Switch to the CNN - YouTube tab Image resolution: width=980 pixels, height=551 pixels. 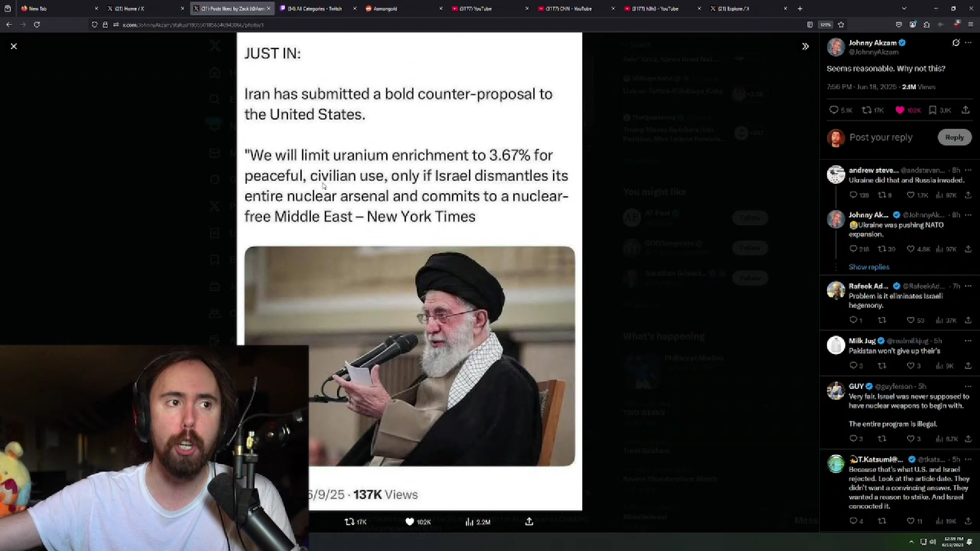(576, 9)
